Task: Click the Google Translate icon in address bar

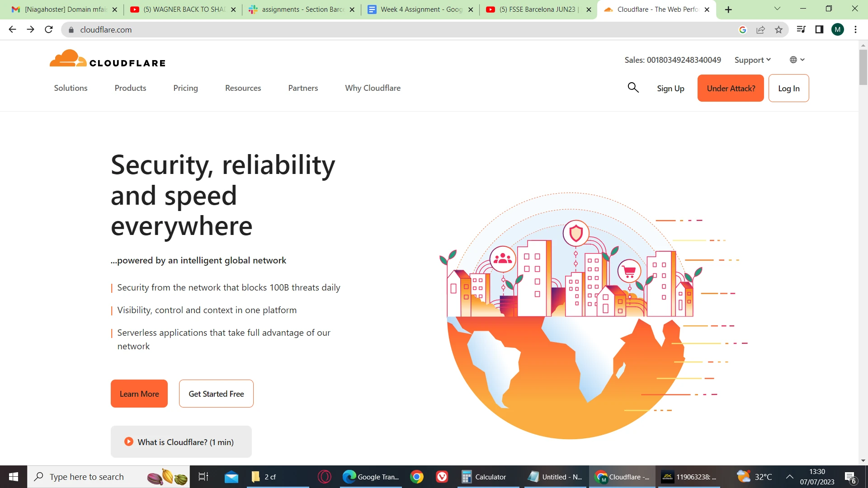Action: [742, 30]
